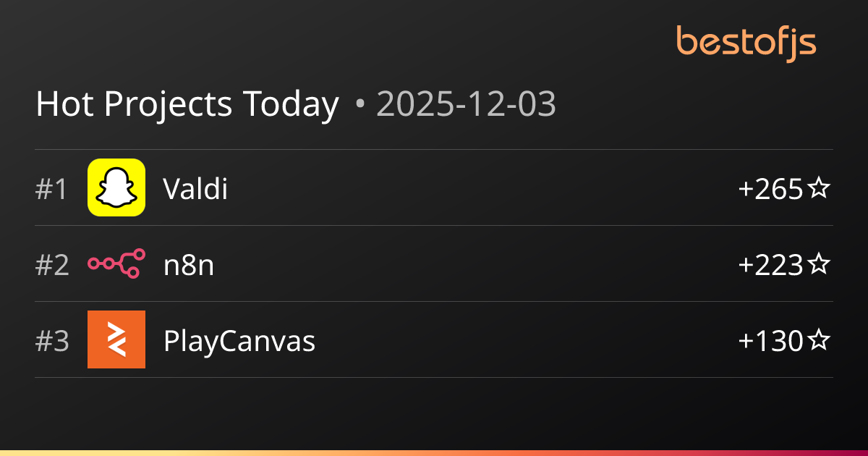The image size is (868, 456).
Task: Click the star icon beside +223
Action: pyautogui.click(x=818, y=265)
